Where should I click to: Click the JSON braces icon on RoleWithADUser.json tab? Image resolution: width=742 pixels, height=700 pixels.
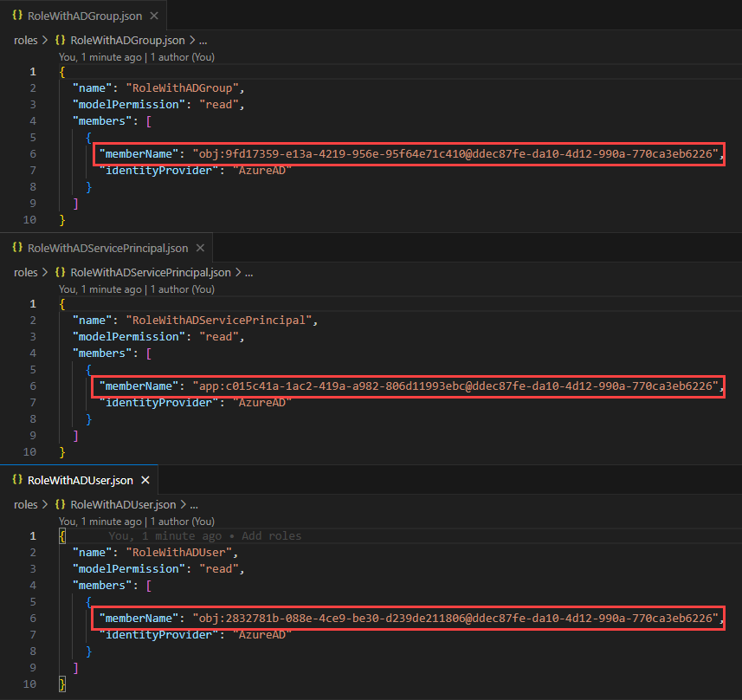point(17,479)
